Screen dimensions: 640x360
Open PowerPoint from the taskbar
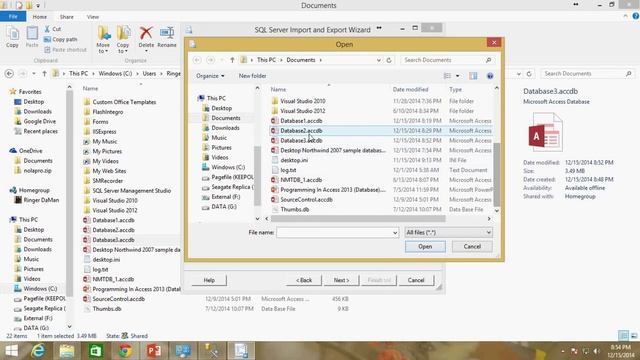click(154, 351)
